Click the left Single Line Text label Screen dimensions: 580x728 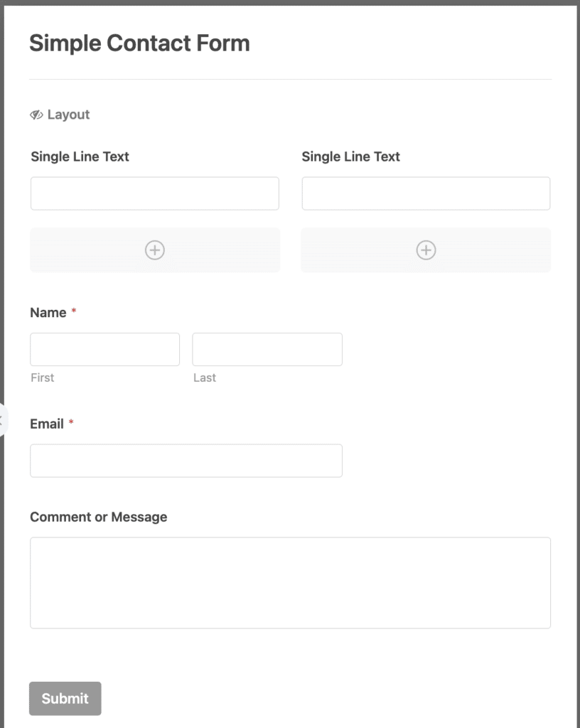[80, 156]
